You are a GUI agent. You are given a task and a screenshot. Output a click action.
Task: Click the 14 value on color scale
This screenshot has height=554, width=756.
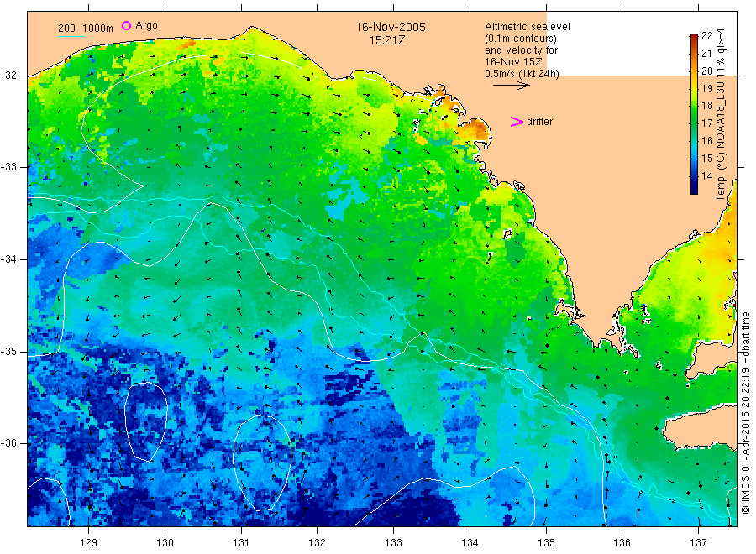706,175
